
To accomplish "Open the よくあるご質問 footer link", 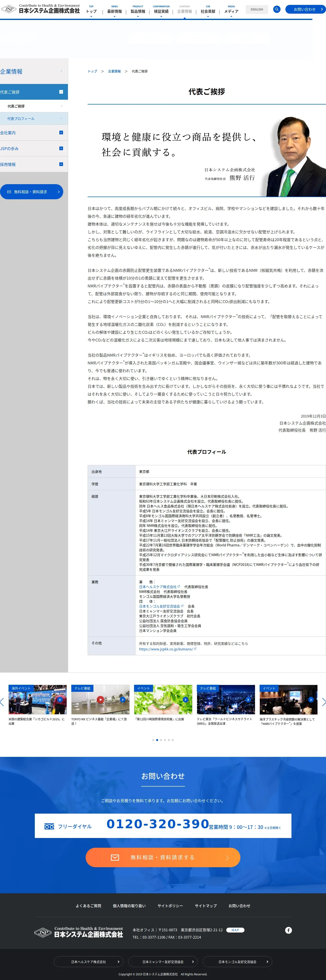I will pyautogui.click(x=88, y=906).
